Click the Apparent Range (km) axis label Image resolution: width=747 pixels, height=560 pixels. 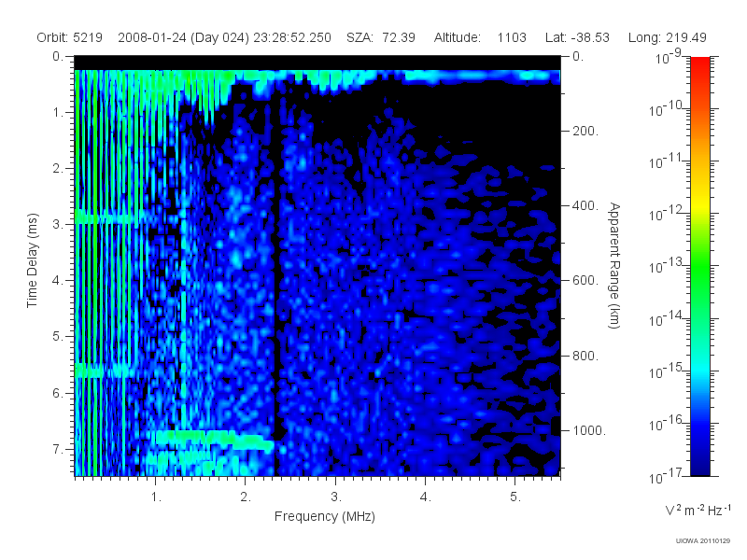614,265
